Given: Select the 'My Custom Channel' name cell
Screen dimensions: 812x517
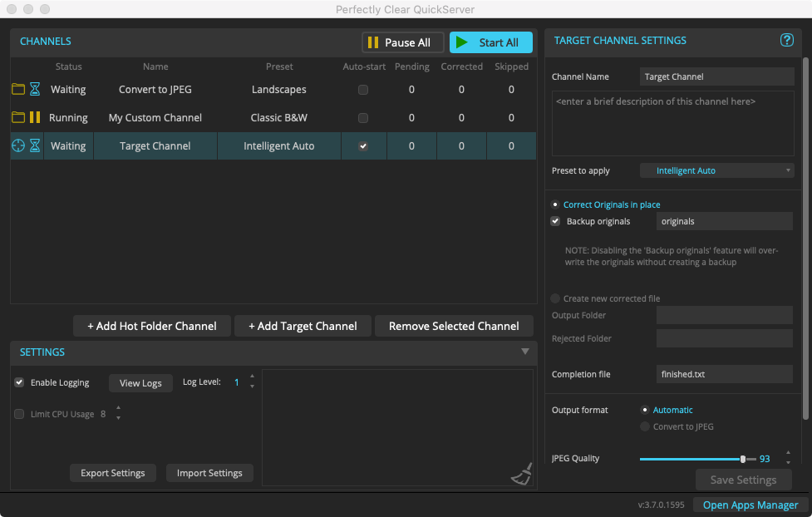Looking at the screenshot, I should [155, 117].
